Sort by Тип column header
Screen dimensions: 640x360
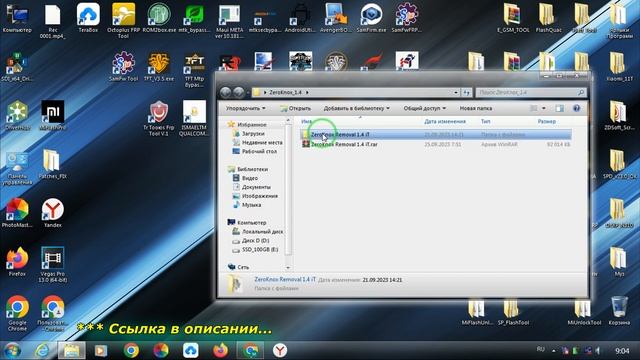pyautogui.click(x=485, y=121)
